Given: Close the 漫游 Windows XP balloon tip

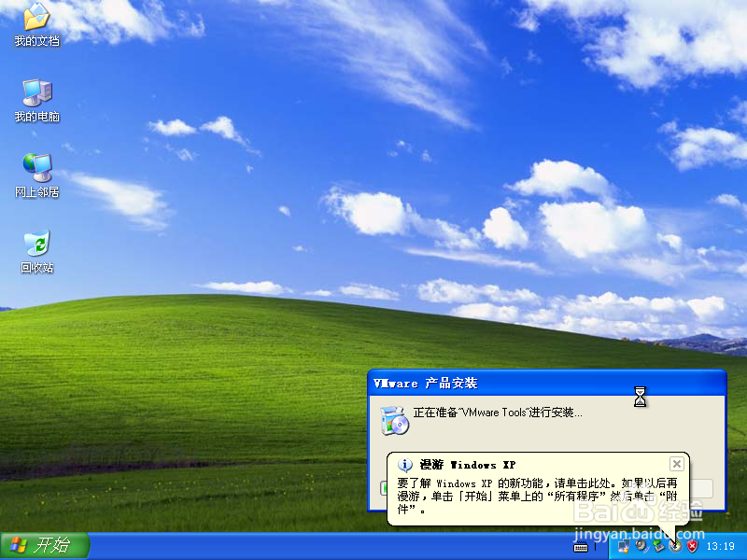Looking at the screenshot, I should pyautogui.click(x=676, y=463).
